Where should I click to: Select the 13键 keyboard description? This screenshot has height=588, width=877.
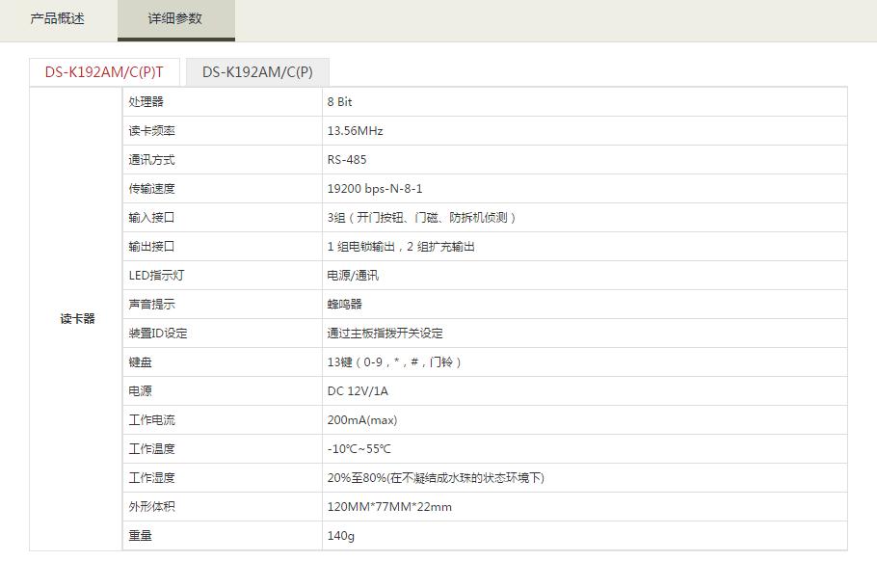(x=395, y=362)
